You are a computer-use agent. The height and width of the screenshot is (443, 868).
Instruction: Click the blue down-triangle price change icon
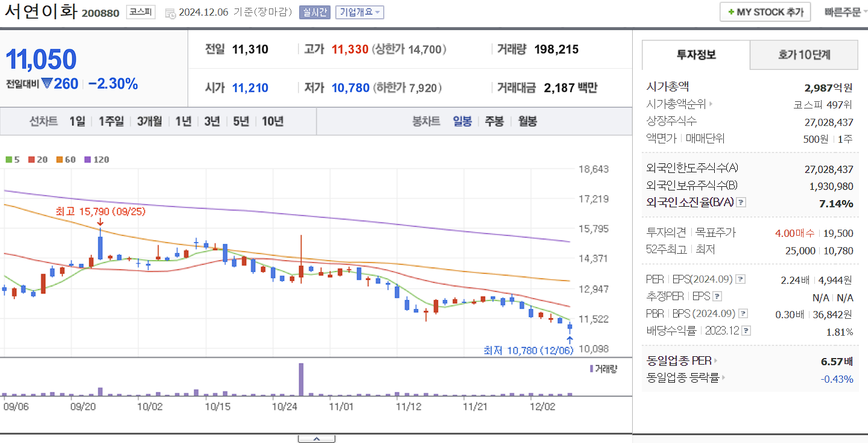(x=46, y=84)
